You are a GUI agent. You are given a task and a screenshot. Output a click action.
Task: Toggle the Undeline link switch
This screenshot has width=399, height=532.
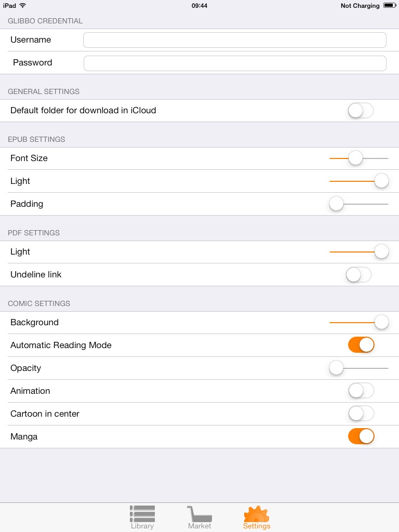point(358,275)
